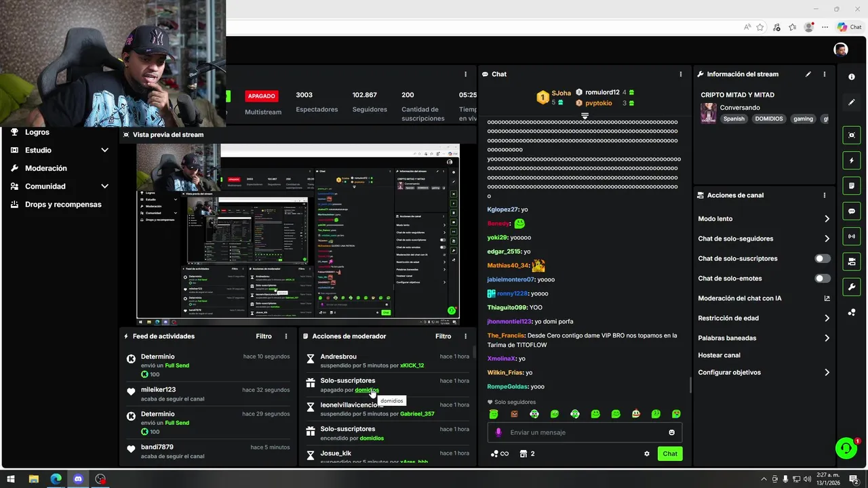Open the green support headset bubble
The width and height of the screenshot is (868, 488).
pos(846,448)
